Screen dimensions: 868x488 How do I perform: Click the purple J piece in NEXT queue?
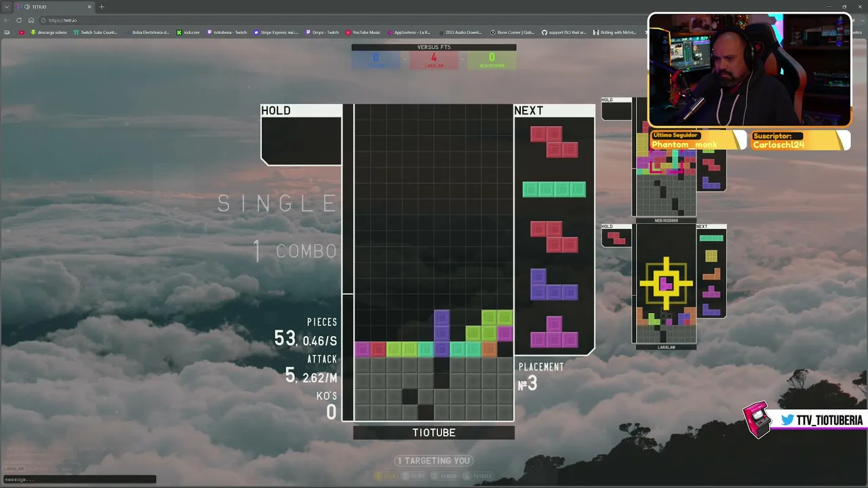point(554,285)
